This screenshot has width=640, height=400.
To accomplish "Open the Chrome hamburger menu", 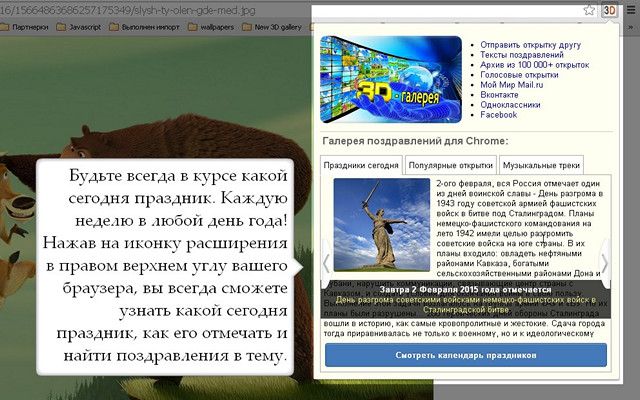I will (631, 10).
